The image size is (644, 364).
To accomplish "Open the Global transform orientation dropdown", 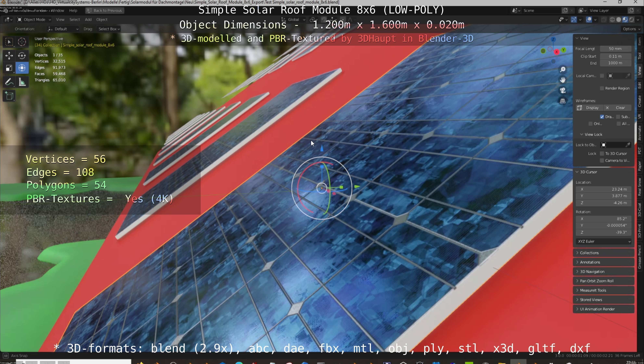I will [x=293, y=20].
